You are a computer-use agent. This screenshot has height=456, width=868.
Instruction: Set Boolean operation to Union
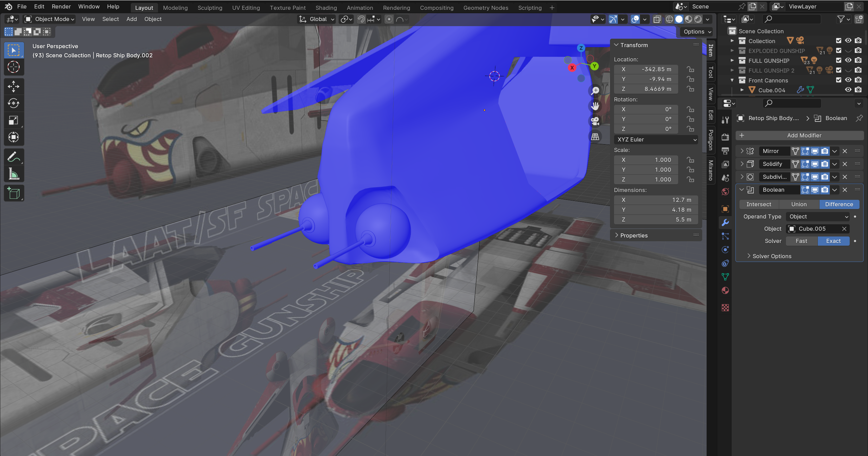(x=799, y=204)
